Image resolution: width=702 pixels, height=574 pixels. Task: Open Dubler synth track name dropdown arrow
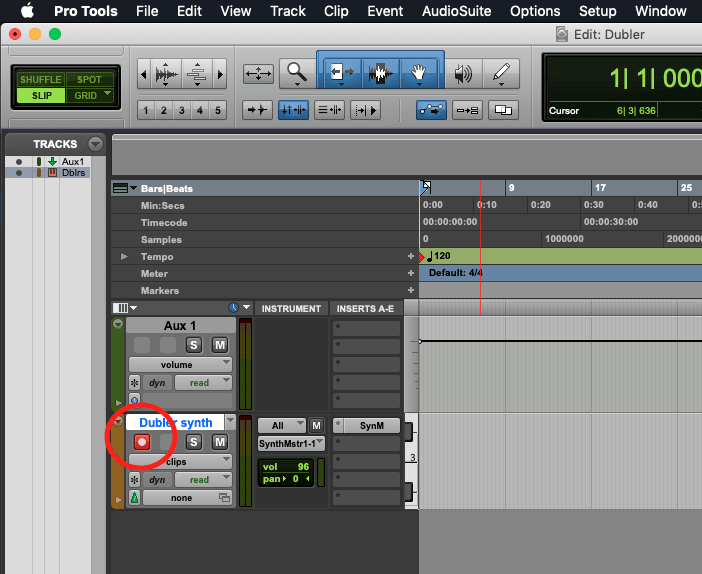230,421
